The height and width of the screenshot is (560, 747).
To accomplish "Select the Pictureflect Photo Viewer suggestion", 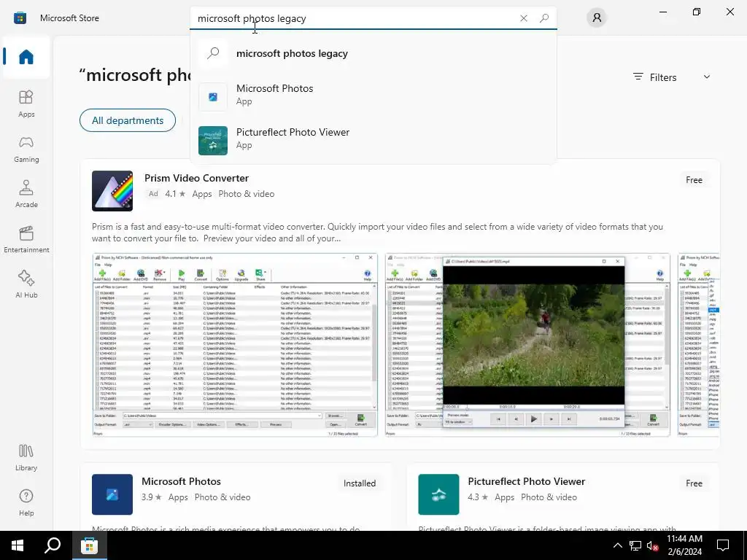I will click(x=373, y=139).
